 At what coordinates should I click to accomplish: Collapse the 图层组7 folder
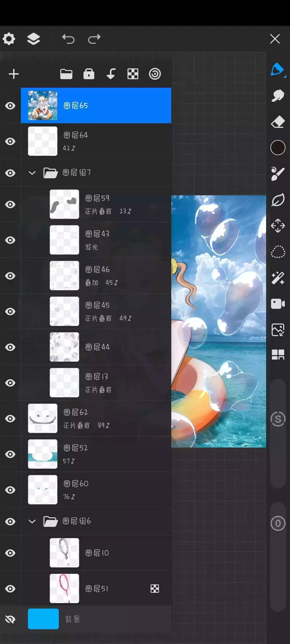click(32, 173)
